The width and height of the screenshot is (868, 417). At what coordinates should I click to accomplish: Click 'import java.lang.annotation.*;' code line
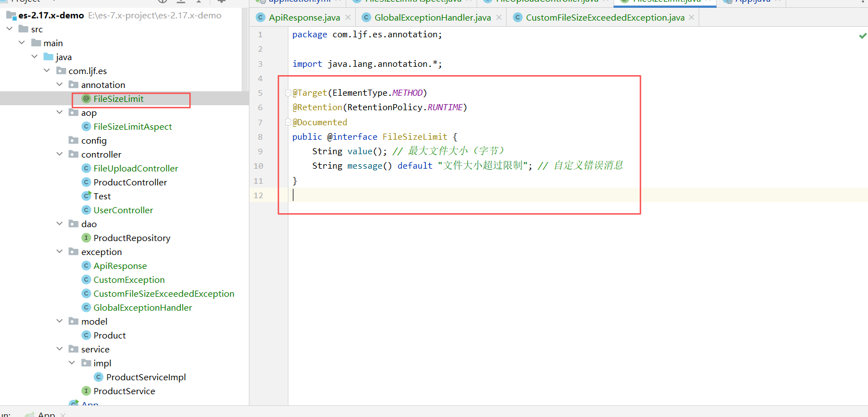coord(367,64)
